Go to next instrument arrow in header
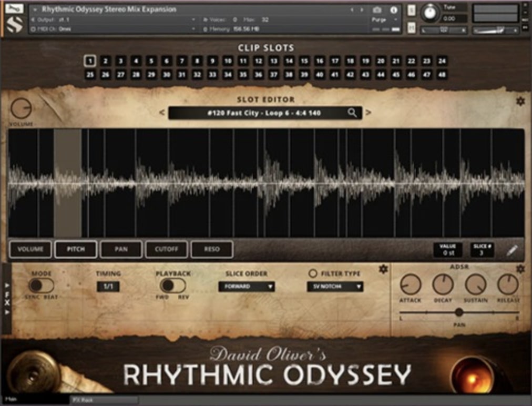532x406 pixels. pos(362,10)
